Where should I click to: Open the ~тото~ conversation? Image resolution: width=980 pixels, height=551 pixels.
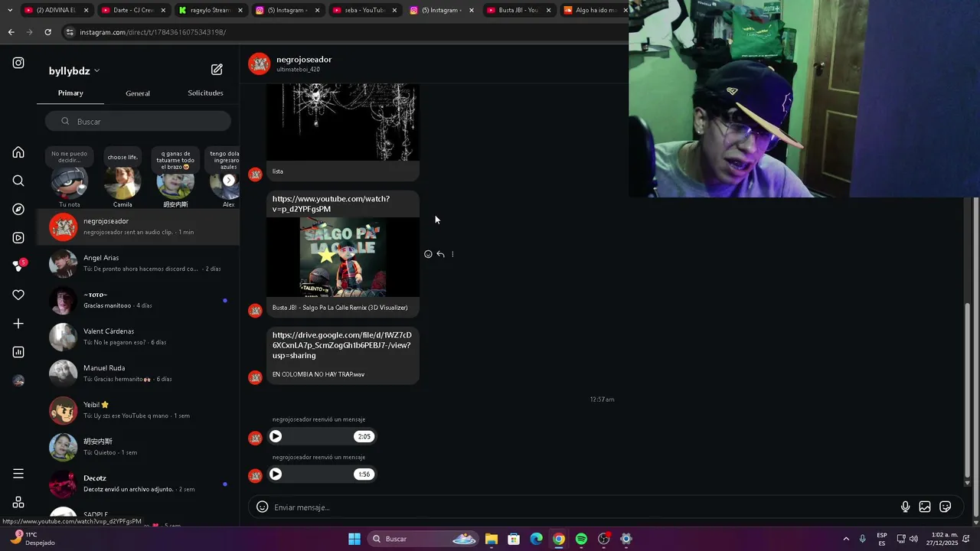(138, 300)
